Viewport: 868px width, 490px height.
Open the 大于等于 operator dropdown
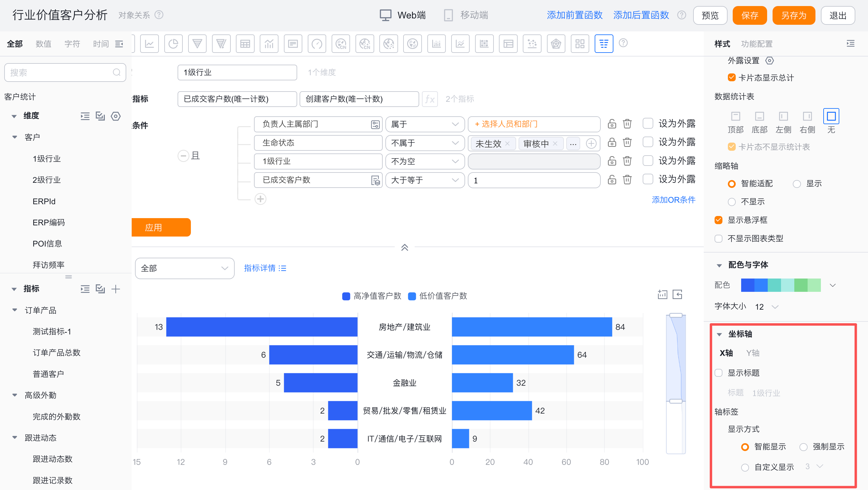[425, 180]
